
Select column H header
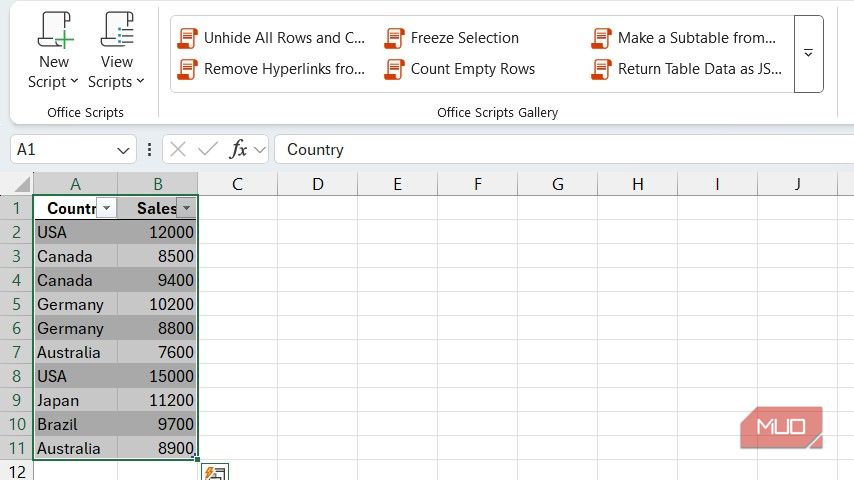point(638,184)
